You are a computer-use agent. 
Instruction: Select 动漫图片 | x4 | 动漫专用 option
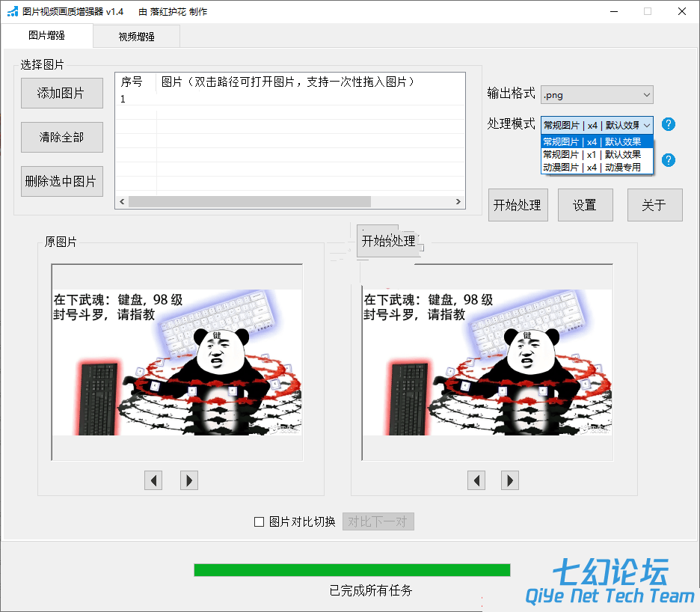(597, 167)
